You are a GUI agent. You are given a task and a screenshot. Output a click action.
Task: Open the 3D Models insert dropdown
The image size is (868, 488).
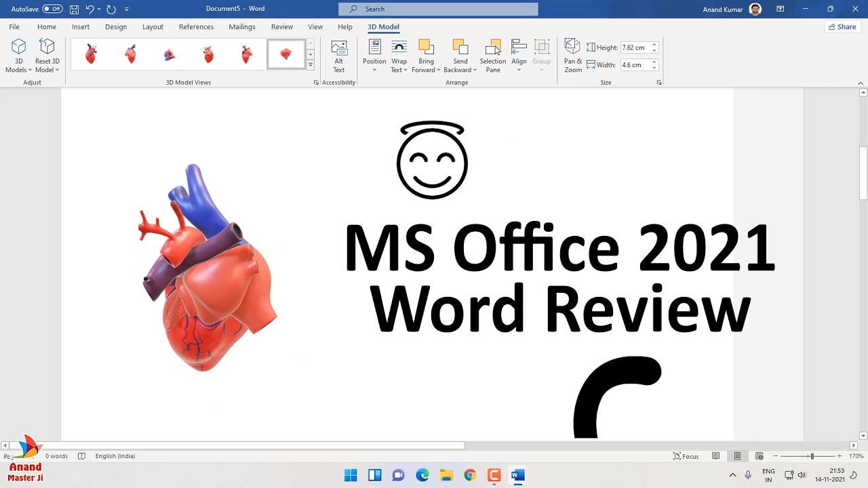[19, 56]
